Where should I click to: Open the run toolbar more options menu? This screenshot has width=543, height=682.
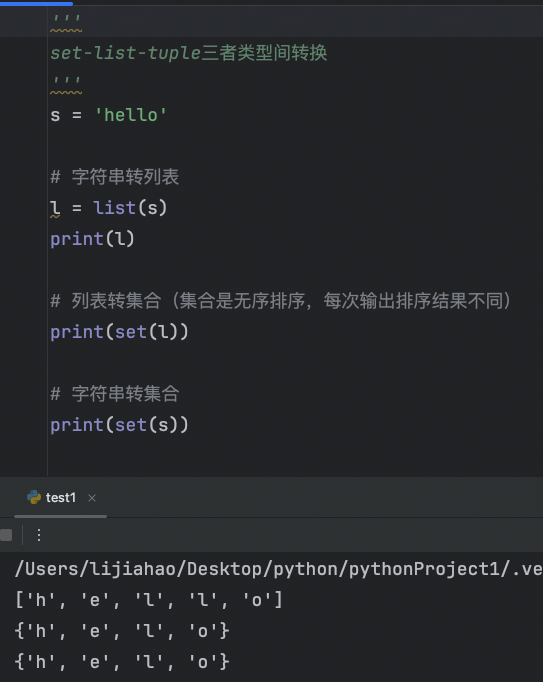[x=39, y=535]
